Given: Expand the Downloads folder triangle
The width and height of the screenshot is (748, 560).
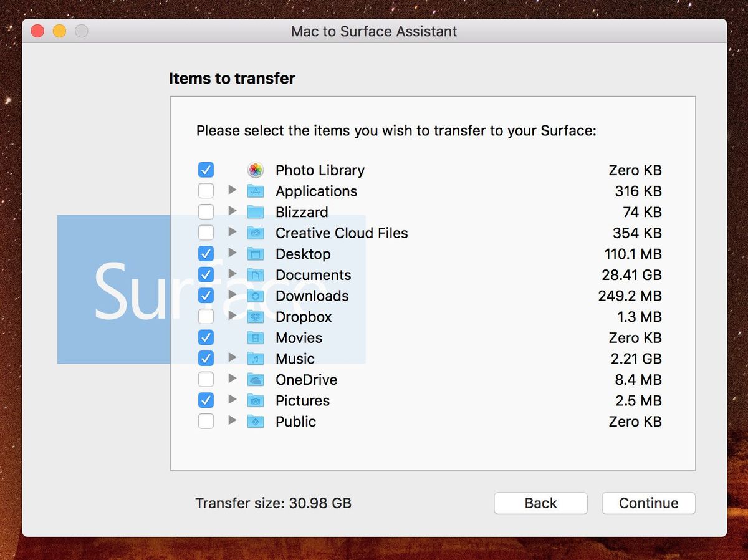Looking at the screenshot, I should click(x=233, y=294).
